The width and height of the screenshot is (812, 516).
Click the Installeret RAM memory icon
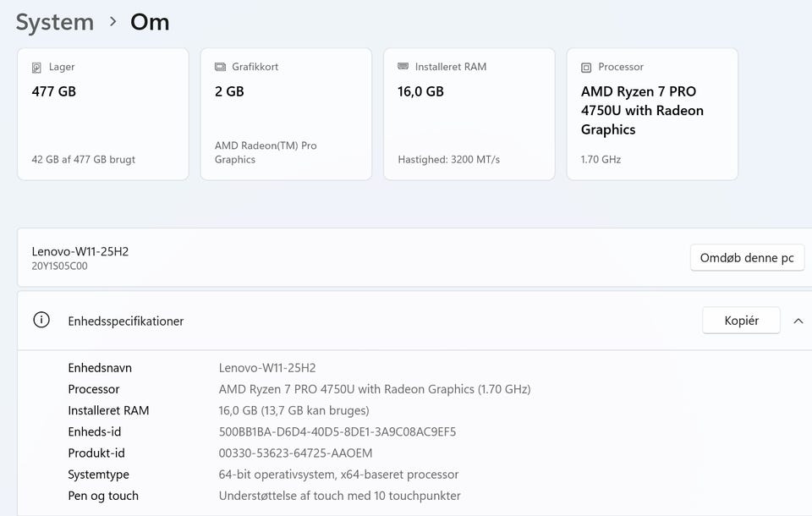403,67
